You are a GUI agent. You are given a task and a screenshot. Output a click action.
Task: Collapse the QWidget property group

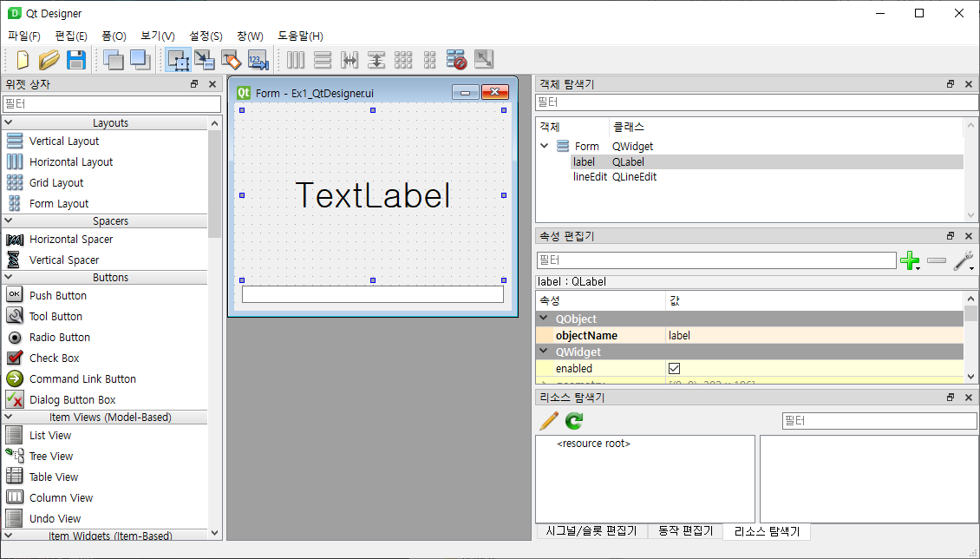543,352
